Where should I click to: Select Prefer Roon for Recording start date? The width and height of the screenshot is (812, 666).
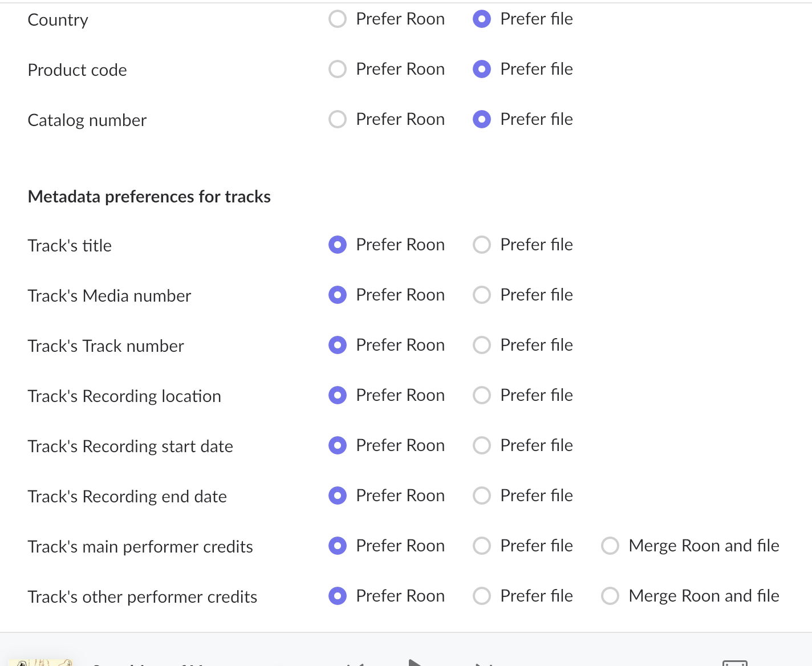point(338,445)
